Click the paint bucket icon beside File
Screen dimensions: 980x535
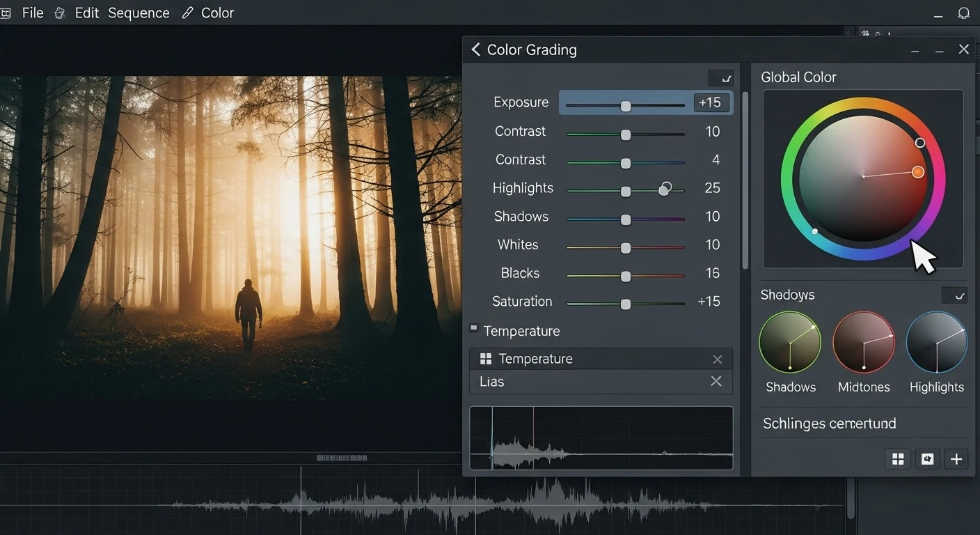click(59, 13)
